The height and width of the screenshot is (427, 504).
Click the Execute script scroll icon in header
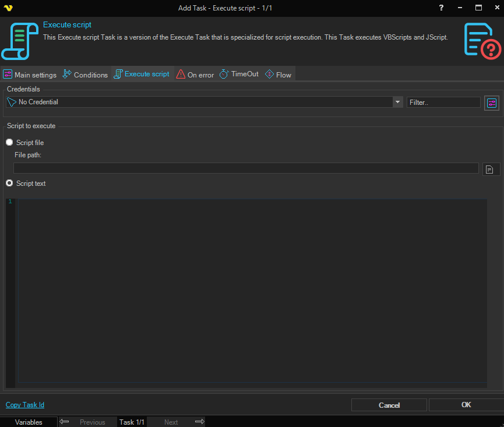tap(20, 41)
